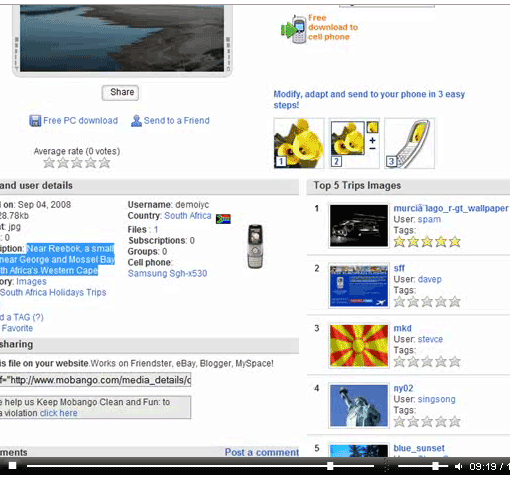Open Samsung Sgh-x530 phone link
Image resolution: width=510 pixels, height=480 pixels.
click(x=167, y=273)
